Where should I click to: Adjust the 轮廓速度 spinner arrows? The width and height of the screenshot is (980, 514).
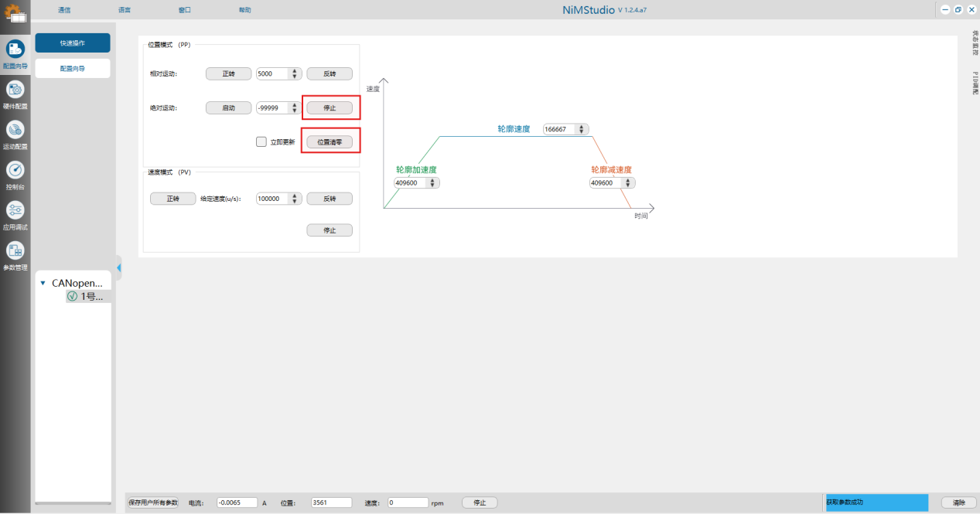click(582, 129)
